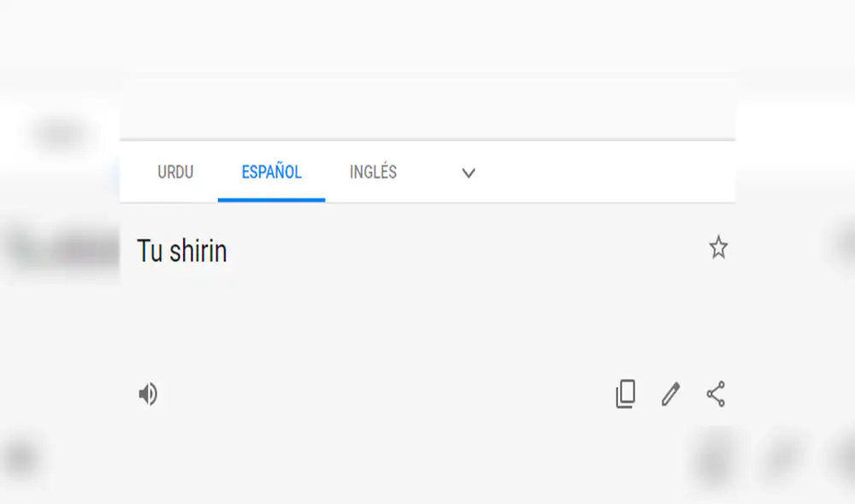Click the empty input area above the tabs
Viewport: 855px width, 504px height.
click(x=427, y=111)
